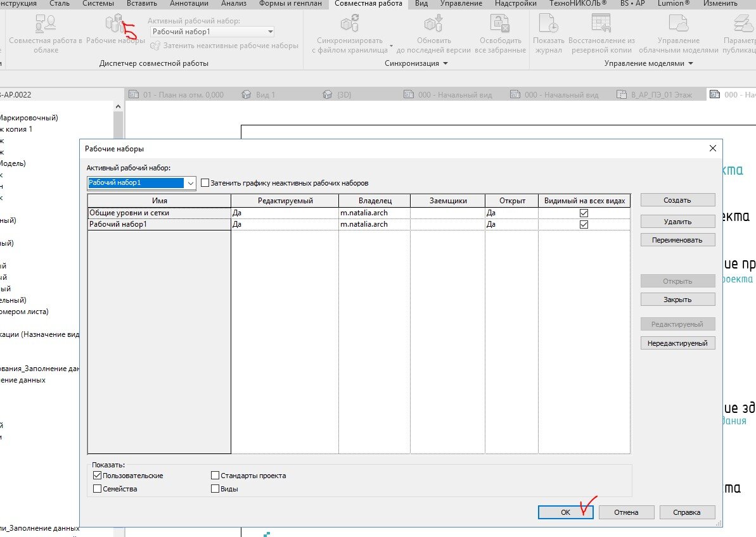
Task: Click the sheet icon of tab '01 - План на отм. 0,000'
Action: point(134,94)
